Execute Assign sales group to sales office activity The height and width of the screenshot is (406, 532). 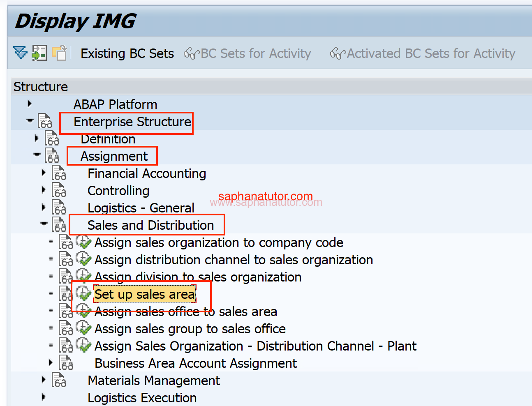(x=83, y=328)
